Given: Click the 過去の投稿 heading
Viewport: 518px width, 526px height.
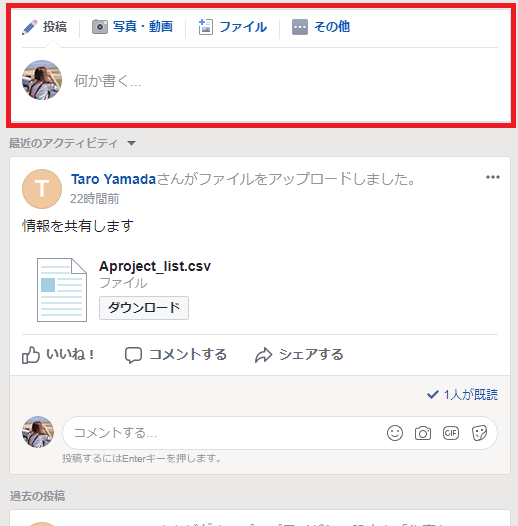Looking at the screenshot, I should 37,496.
